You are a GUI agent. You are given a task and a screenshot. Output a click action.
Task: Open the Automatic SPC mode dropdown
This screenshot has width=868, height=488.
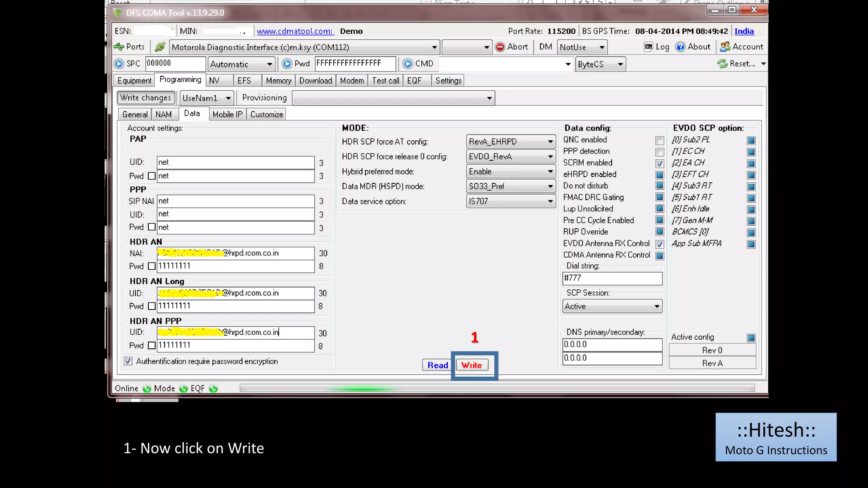click(241, 64)
